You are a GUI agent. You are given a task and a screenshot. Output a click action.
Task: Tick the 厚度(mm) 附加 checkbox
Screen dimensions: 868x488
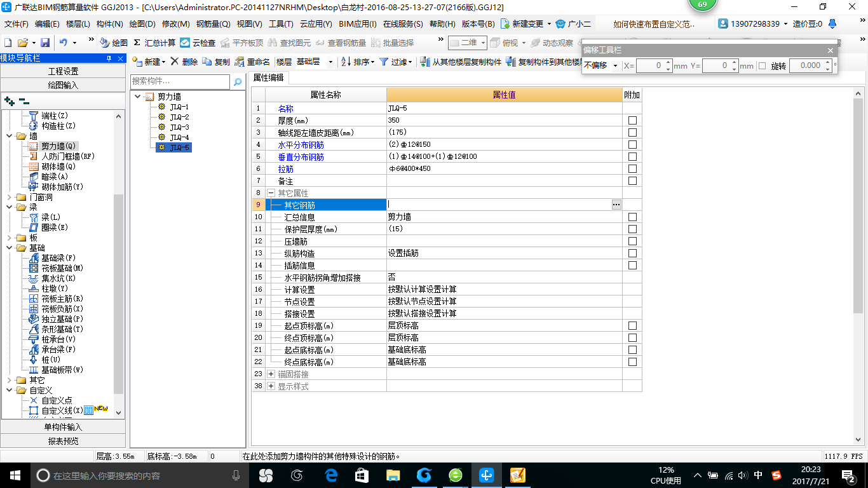coord(632,120)
